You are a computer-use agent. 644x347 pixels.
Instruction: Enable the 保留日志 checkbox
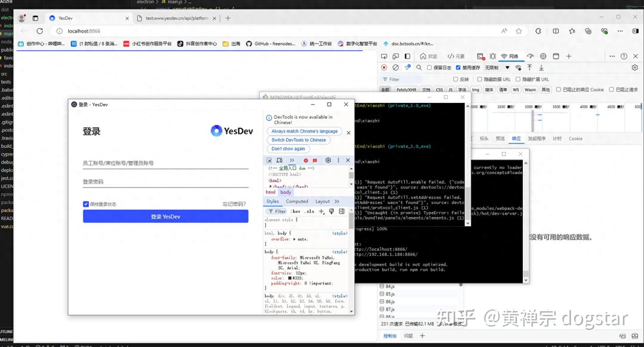click(429, 68)
